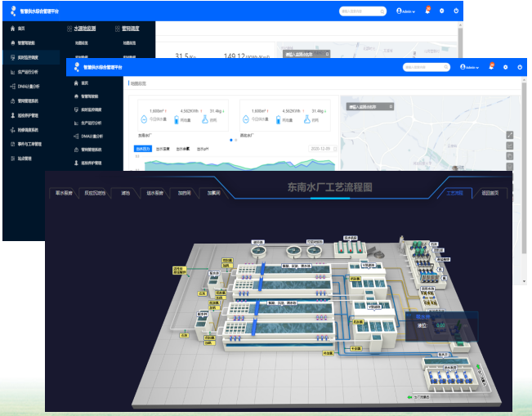
Task: Open DMA计量分析 in the back window sidebar
Action: (25, 87)
